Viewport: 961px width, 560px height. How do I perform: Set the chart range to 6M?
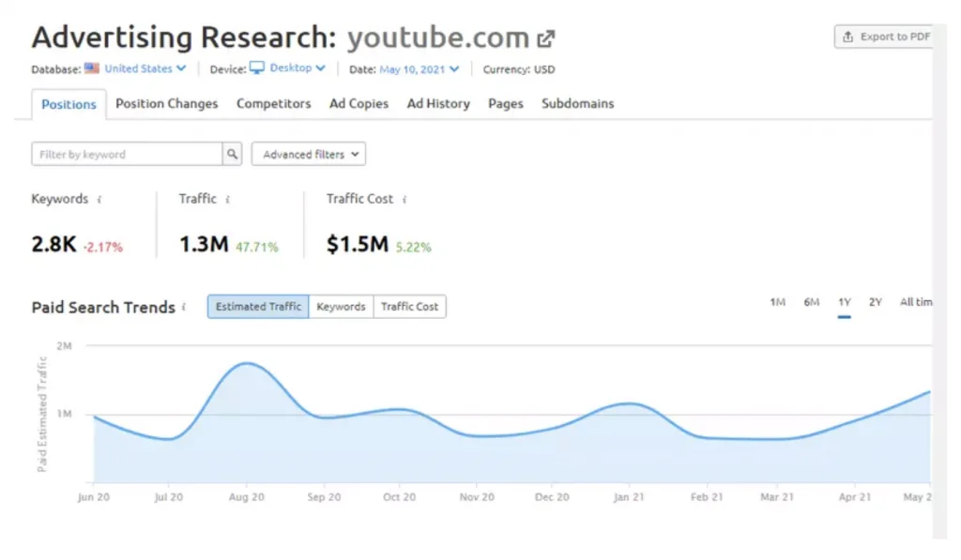click(x=812, y=302)
